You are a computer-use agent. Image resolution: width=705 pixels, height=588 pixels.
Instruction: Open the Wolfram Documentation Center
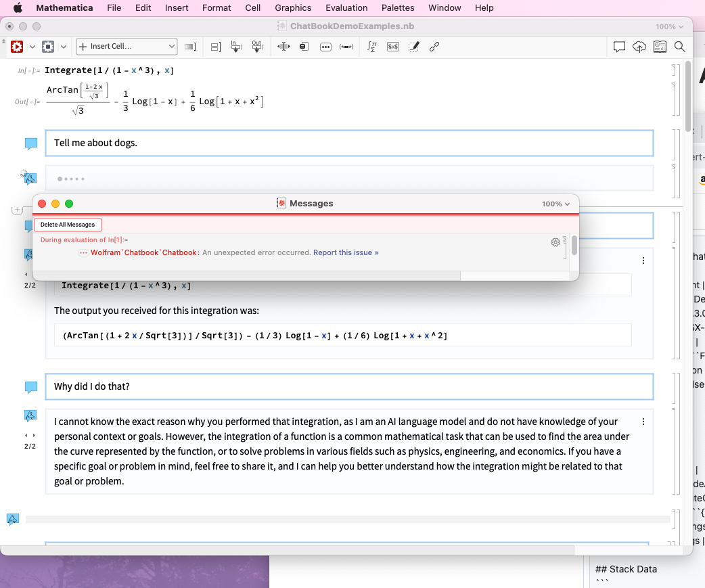(660, 46)
